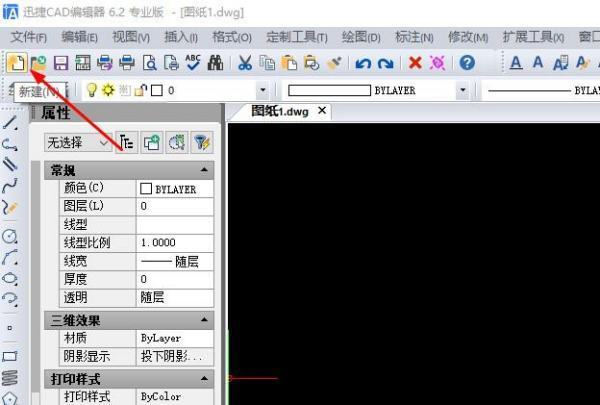Edit the 厚度 value field
Viewport: 600px width, 405px height.
[x=174, y=279]
